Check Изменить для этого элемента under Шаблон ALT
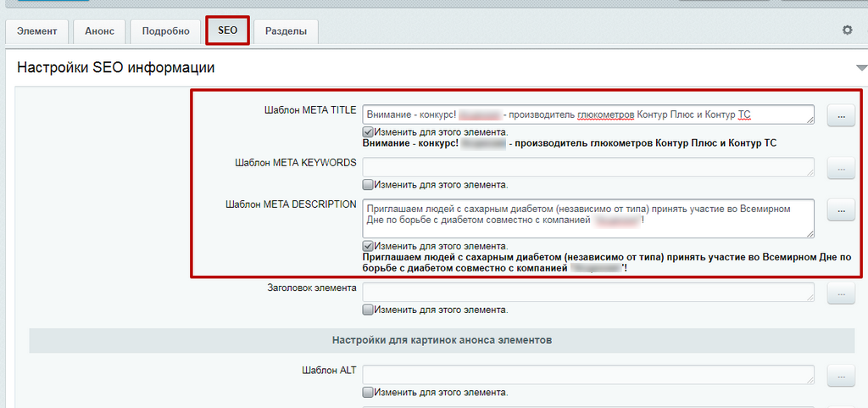 point(368,393)
